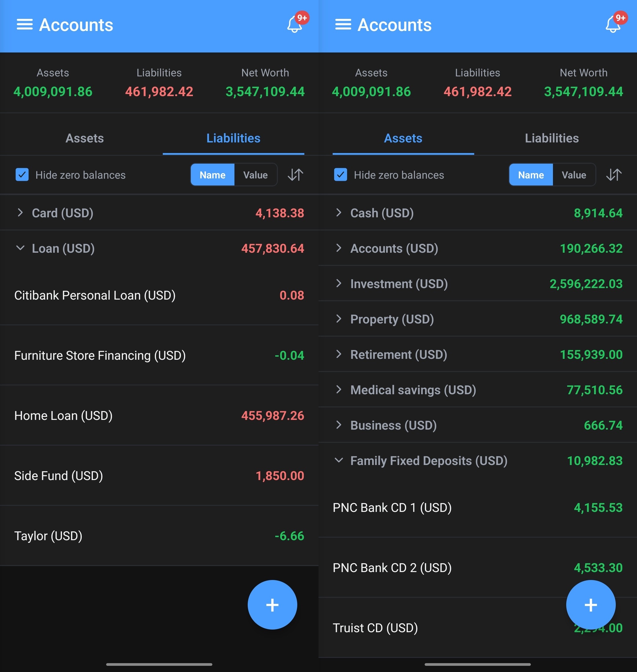Switch to Assets tab on left screen
This screenshot has height=672, width=637.
[85, 138]
